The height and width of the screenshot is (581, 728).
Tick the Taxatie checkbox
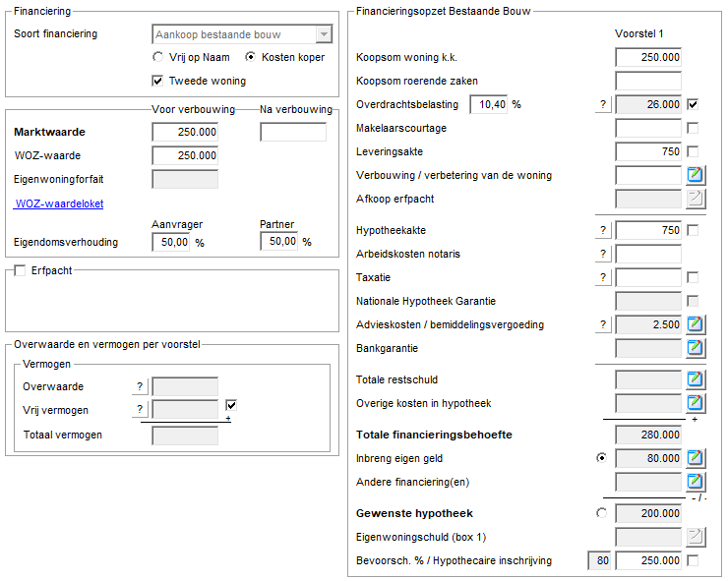(x=693, y=277)
